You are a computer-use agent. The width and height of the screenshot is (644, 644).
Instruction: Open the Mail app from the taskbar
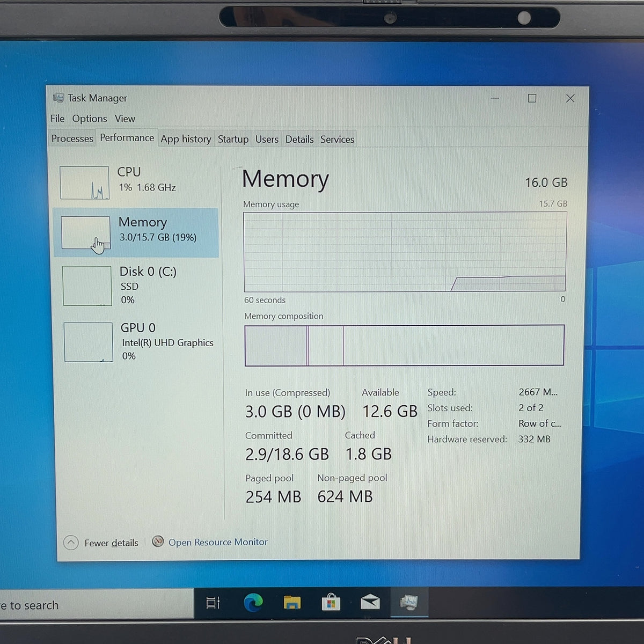coord(370,602)
